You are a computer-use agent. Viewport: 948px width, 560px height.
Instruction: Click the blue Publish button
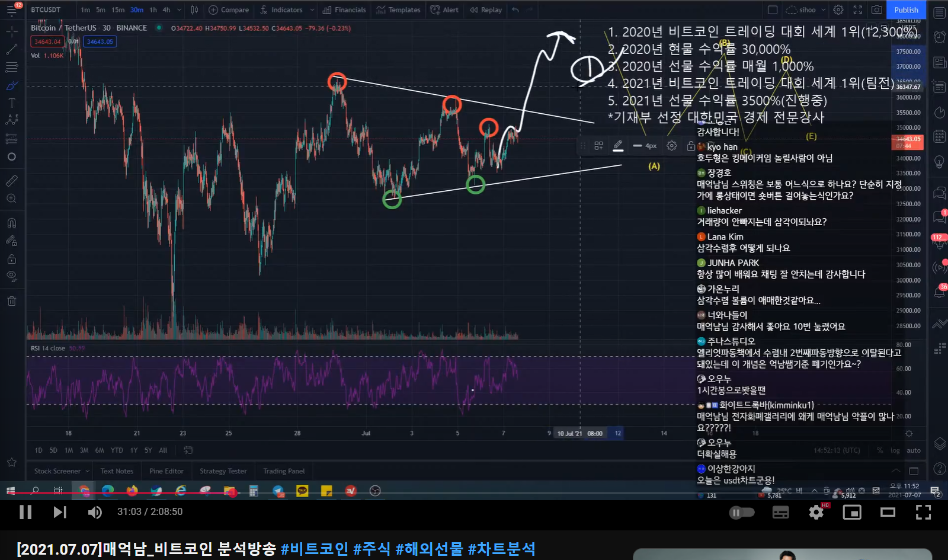906,10
